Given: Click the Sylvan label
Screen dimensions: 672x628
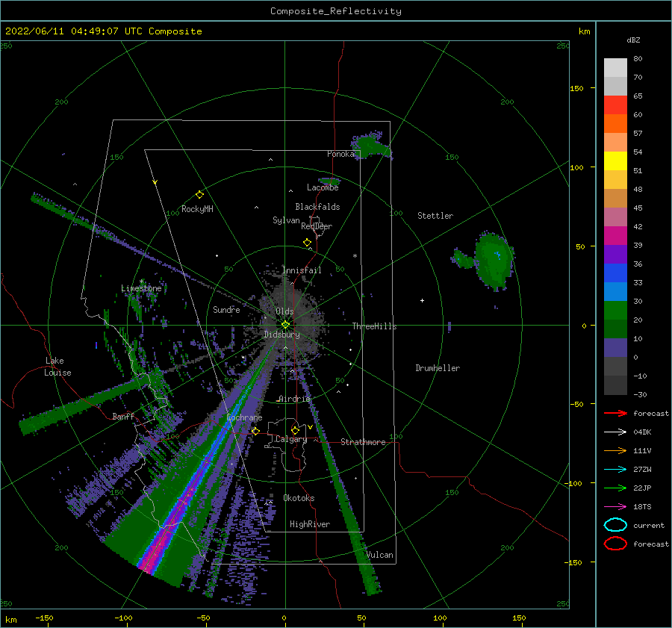Looking at the screenshot, I should [286, 220].
